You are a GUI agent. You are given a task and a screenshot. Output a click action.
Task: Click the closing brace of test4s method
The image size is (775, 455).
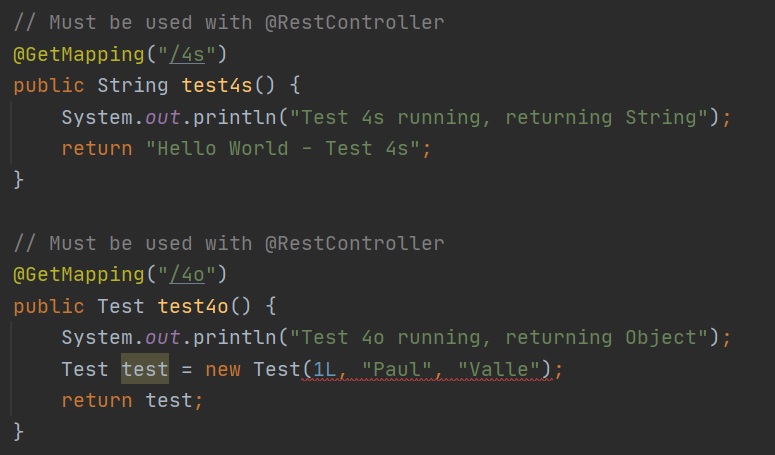(18, 179)
